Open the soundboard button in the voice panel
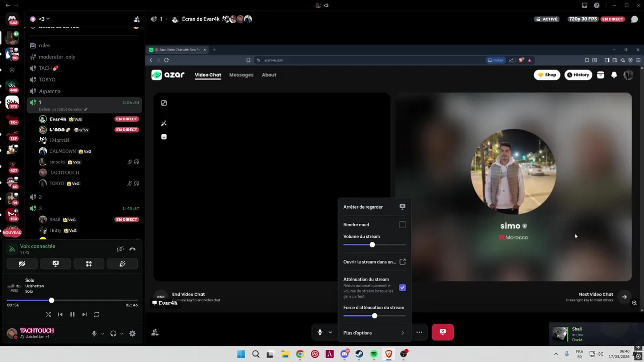Image resolution: width=644 pixels, height=362 pixels. pyautogui.click(x=122, y=263)
